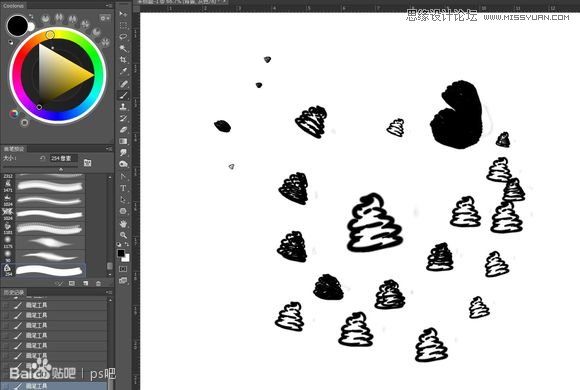Select the highlighted 画笔工具 history state
The image size is (580, 390).
pyautogui.click(x=54, y=386)
